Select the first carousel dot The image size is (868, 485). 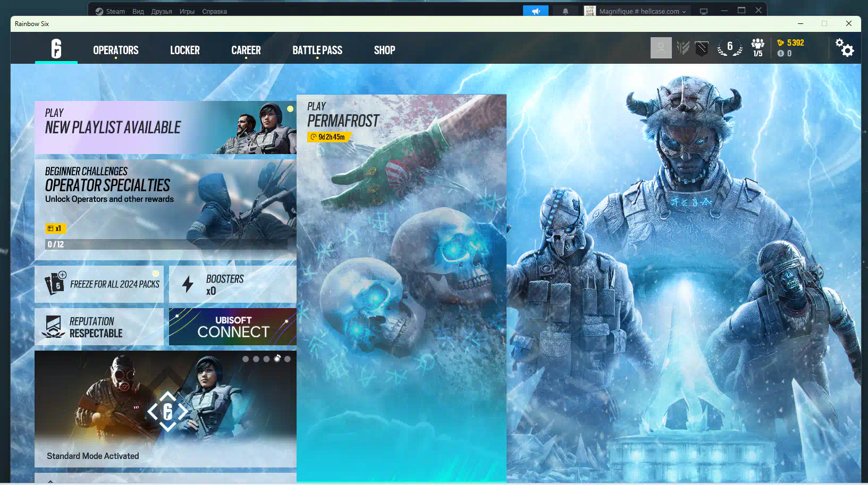[x=246, y=359]
